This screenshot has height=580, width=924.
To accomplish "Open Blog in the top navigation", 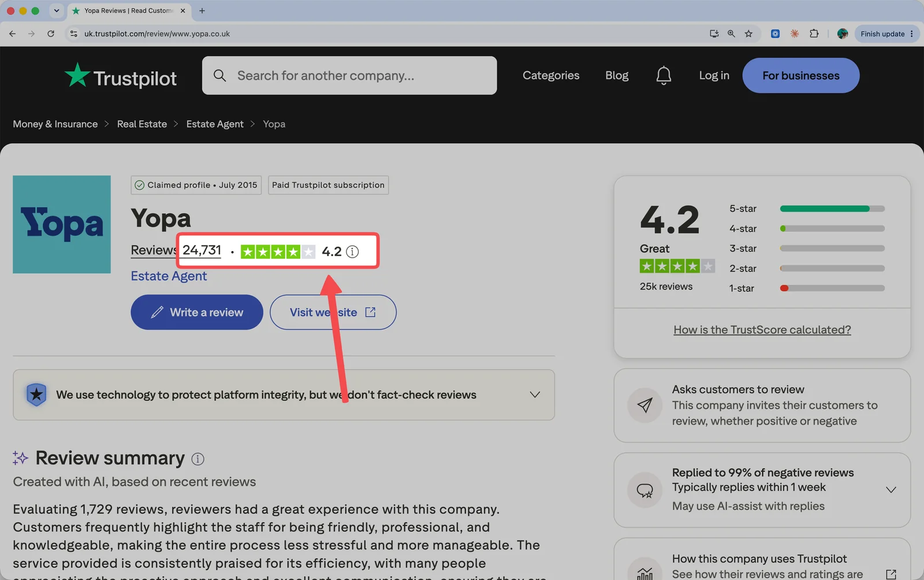I will [617, 76].
